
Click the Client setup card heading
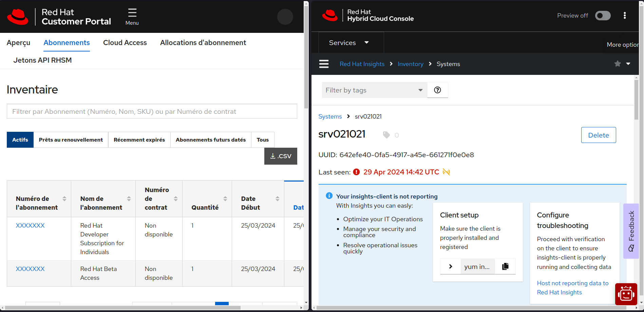click(459, 215)
